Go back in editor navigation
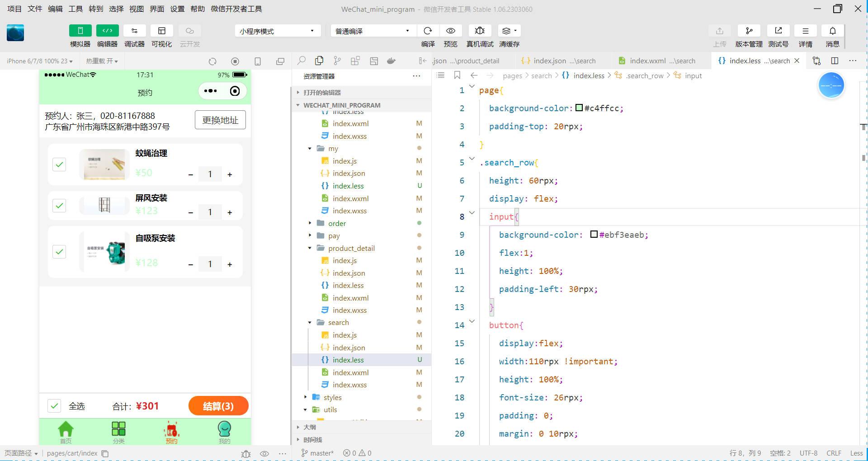 pos(474,75)
